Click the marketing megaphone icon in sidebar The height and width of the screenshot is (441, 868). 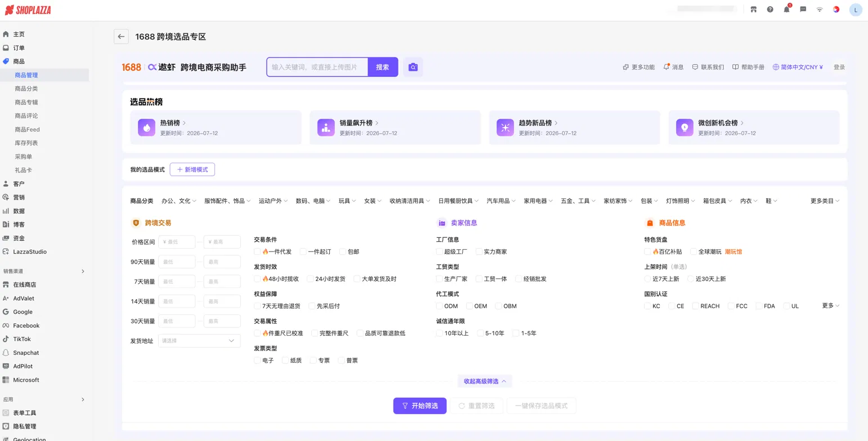(6, 197)
